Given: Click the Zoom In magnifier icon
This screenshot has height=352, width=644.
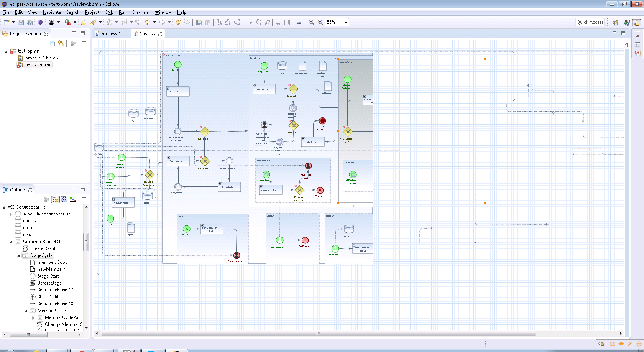Looking at the screenshot, I should 320,22.
